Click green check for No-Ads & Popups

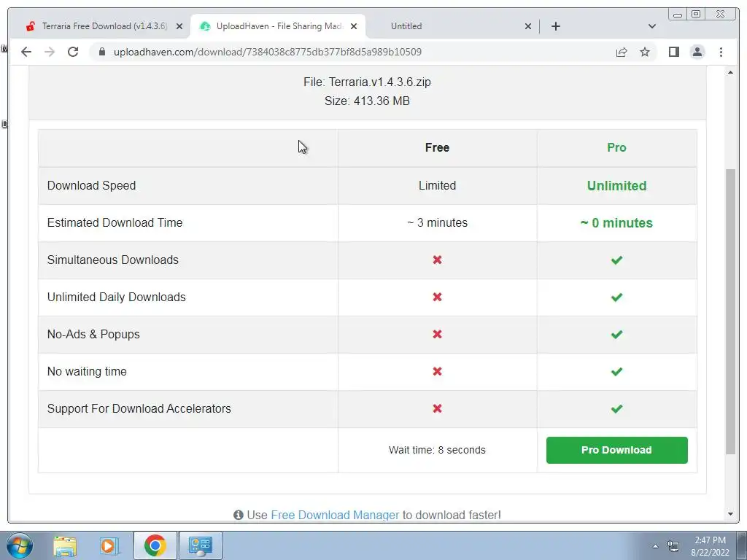616,334
